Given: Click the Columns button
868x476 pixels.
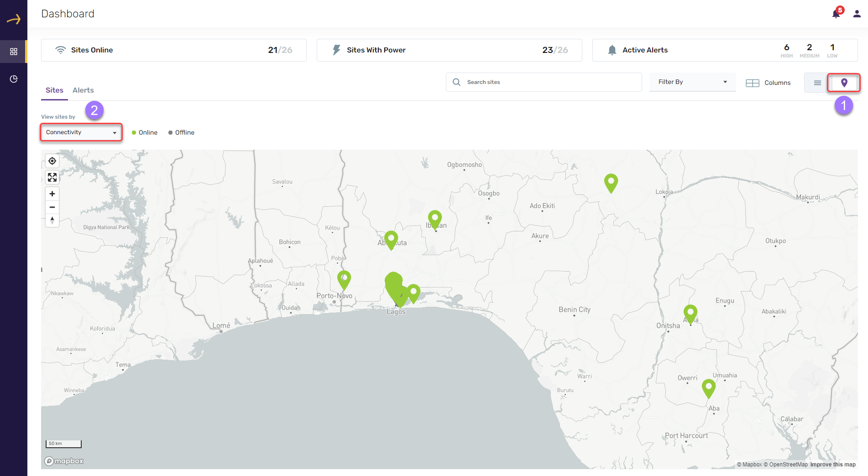Looking at the screenshot, I should click(x=768, y=83).
